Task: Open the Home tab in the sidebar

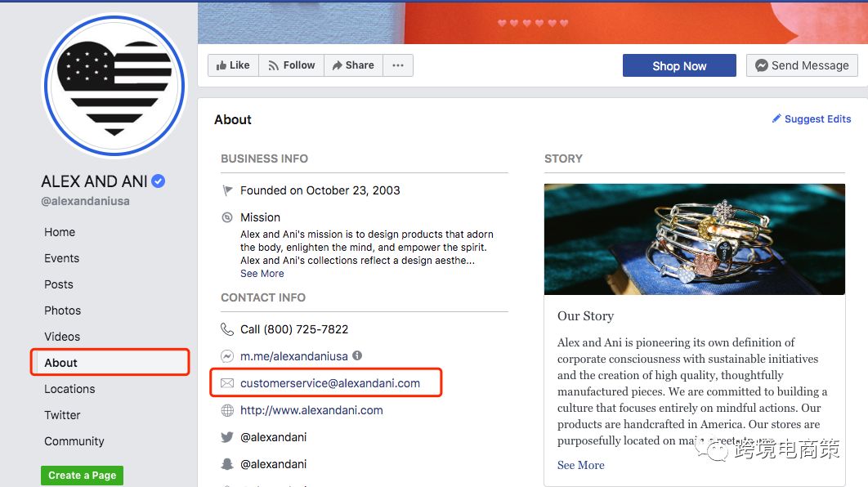Action: pos(60,232)
